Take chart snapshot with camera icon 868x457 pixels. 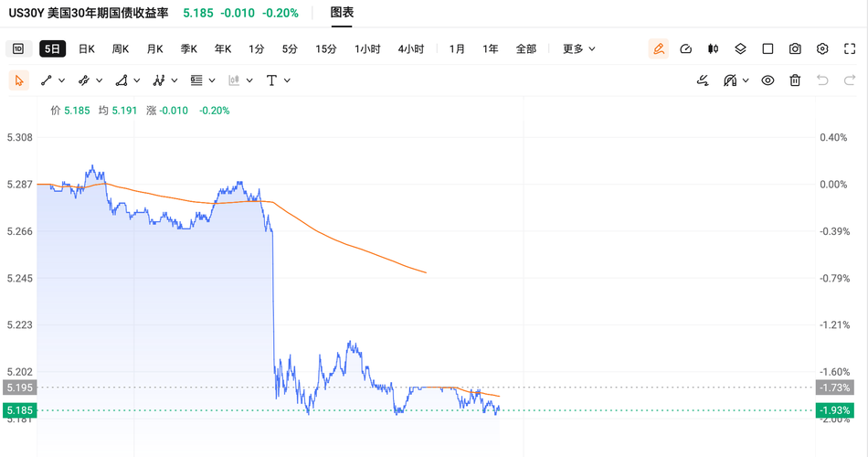tap(795, 48)
